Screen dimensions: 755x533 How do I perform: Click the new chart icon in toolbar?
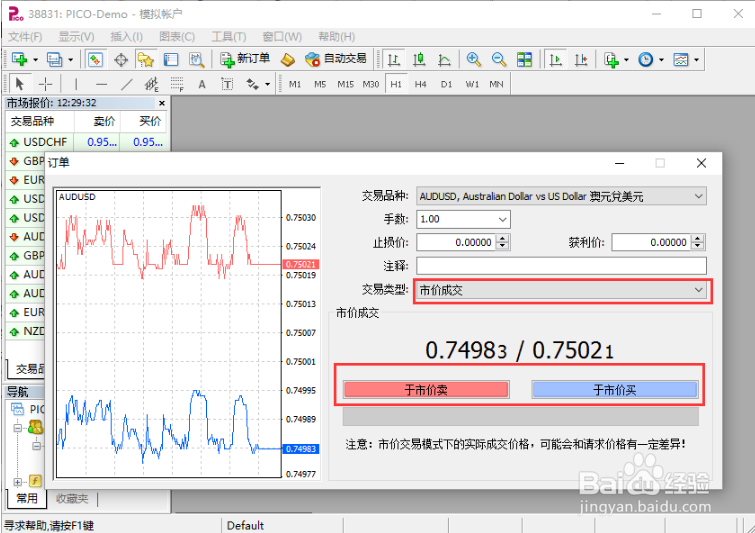20,59
